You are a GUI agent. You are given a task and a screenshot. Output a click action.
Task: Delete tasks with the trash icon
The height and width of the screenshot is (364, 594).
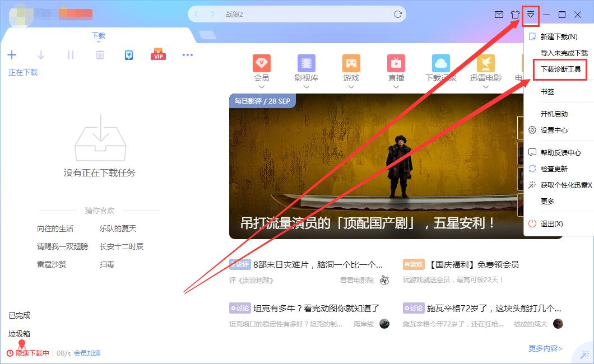[x=100, y=54]
